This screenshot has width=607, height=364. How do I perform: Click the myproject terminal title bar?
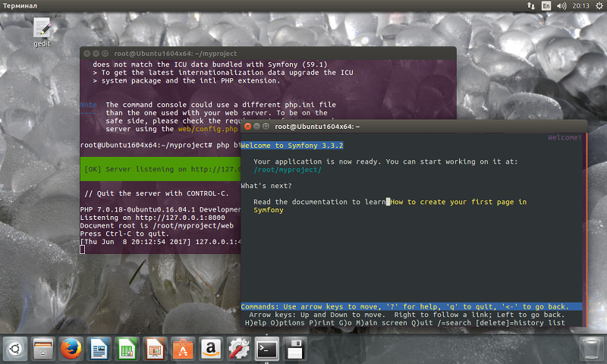268,53
